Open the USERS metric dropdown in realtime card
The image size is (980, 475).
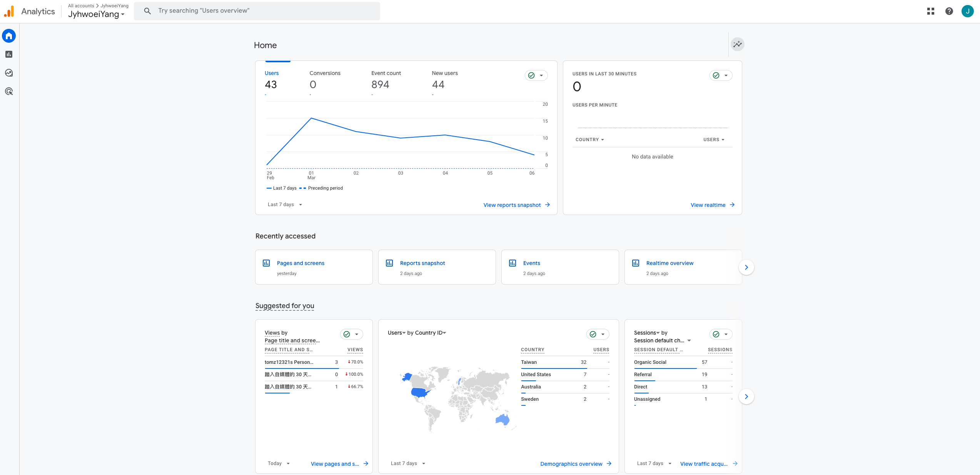tap(714, 140)
